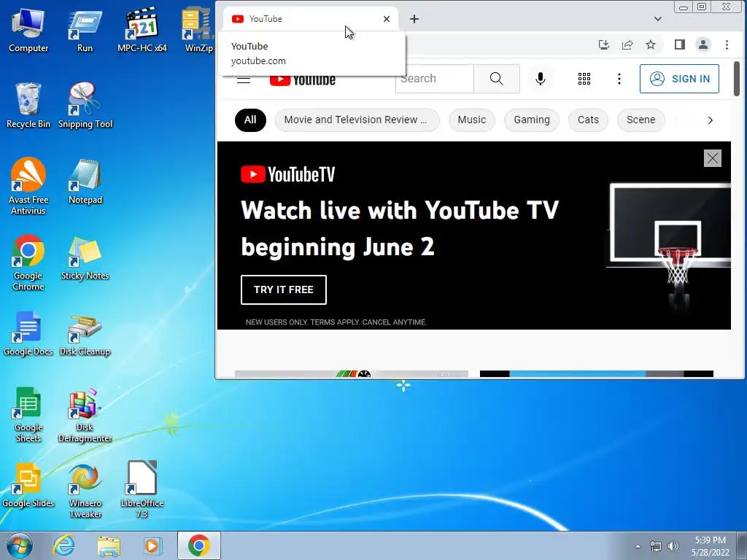Open the WinZip desktop shortcut
The height and width of the screenshot is (560, 747).
coord(198,31)
